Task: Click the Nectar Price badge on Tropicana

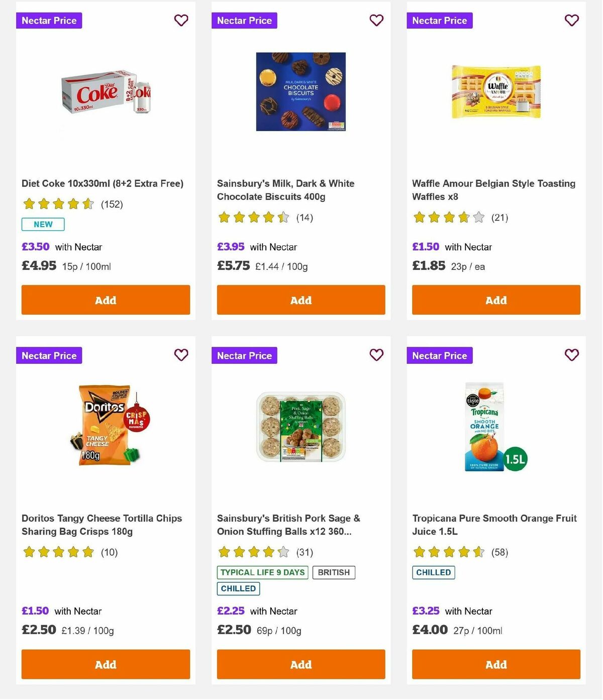Action: tap(440, 355)
